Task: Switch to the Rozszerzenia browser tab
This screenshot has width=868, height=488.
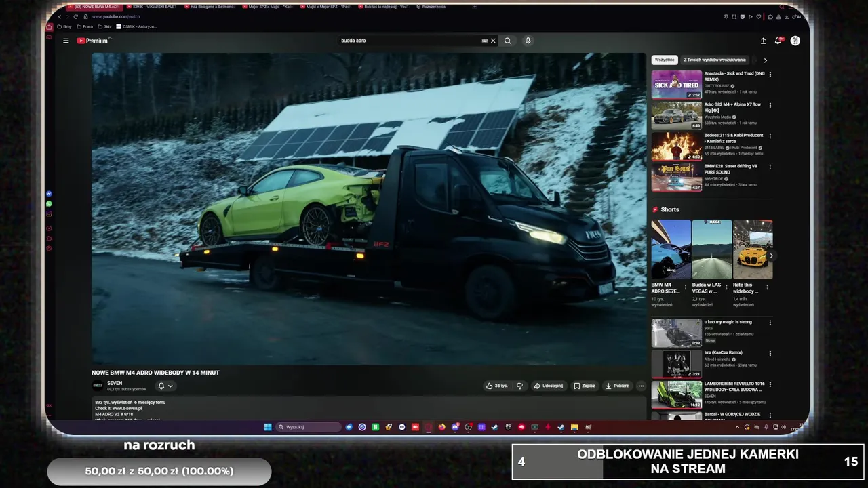Action: 431,7
